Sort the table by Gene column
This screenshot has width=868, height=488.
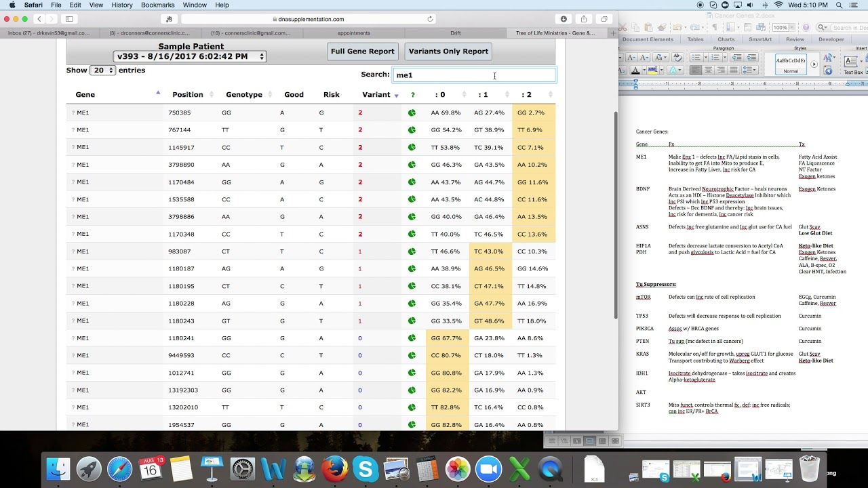click(x=115, y=95)
